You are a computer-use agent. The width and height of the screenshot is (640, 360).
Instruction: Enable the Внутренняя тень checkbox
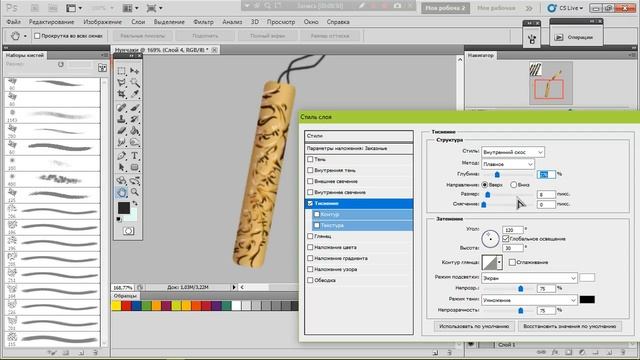[x=310, y=170]
